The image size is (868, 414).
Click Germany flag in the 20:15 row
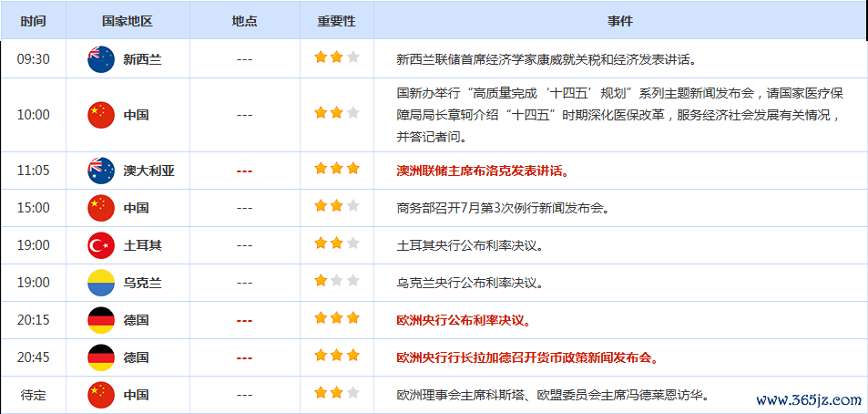point(100,320)
